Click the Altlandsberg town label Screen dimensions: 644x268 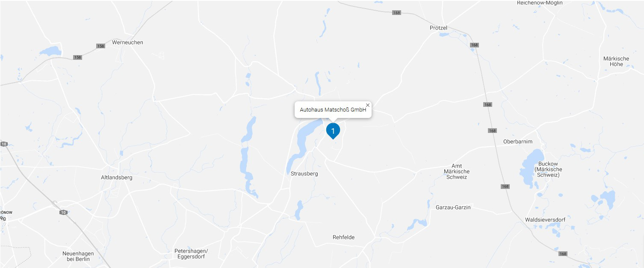click(117, 177)
